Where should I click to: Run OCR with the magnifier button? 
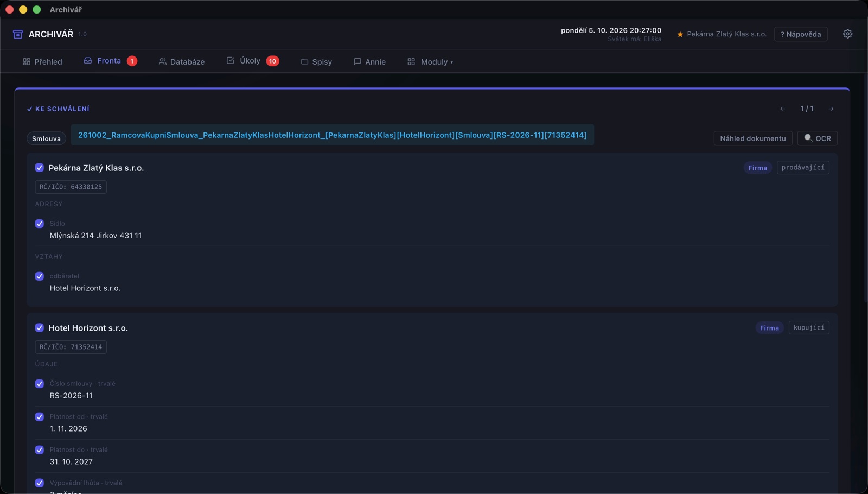[x=818, y=138]
